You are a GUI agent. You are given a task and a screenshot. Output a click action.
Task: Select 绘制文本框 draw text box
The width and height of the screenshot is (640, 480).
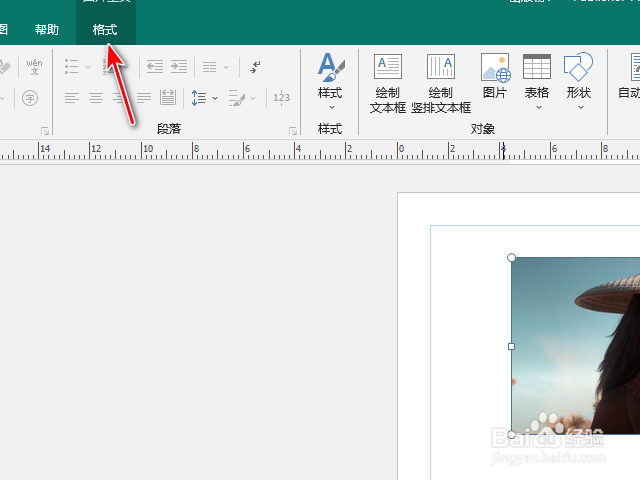[x=387, y=83]
